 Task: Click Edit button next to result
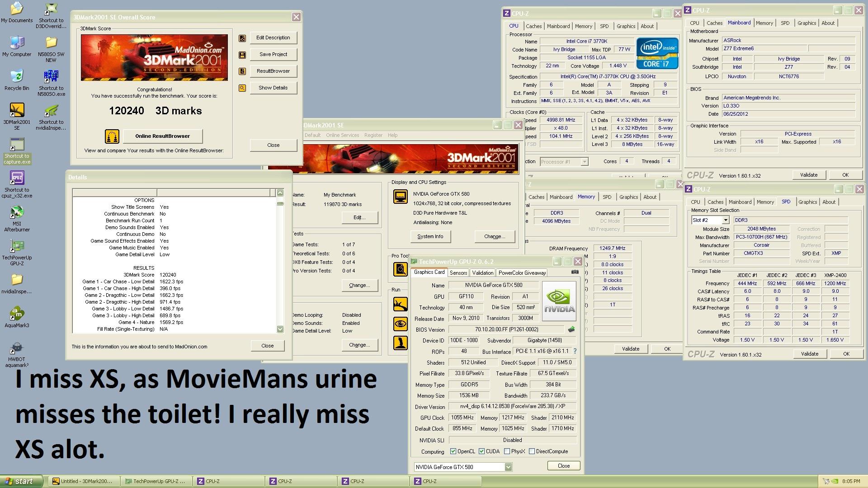(x=359, y=217)
